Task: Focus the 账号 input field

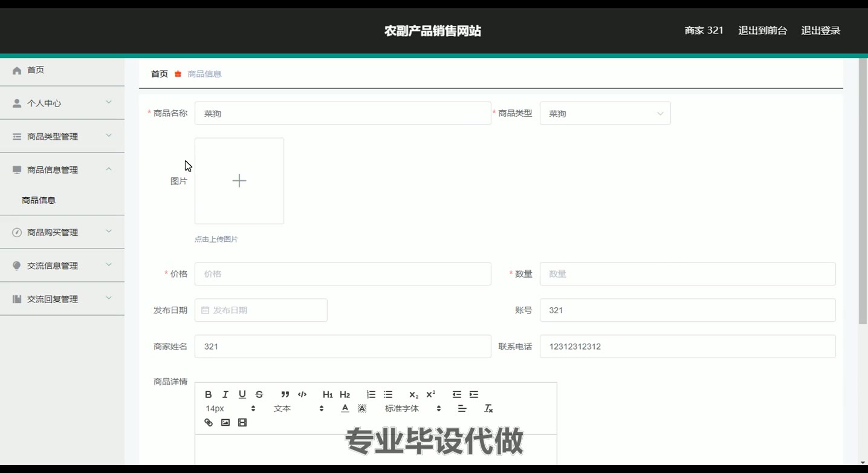Action: tap(687, 310)
